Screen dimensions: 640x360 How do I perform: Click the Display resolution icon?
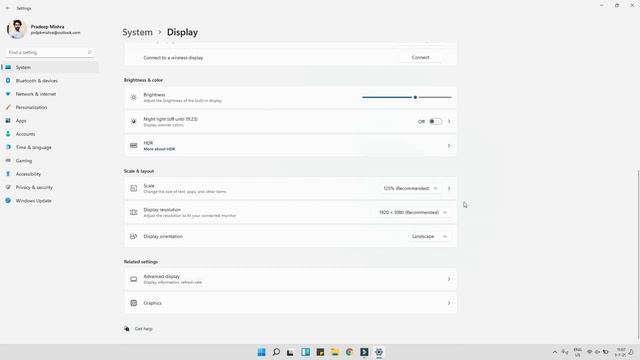tap(133, 212)
